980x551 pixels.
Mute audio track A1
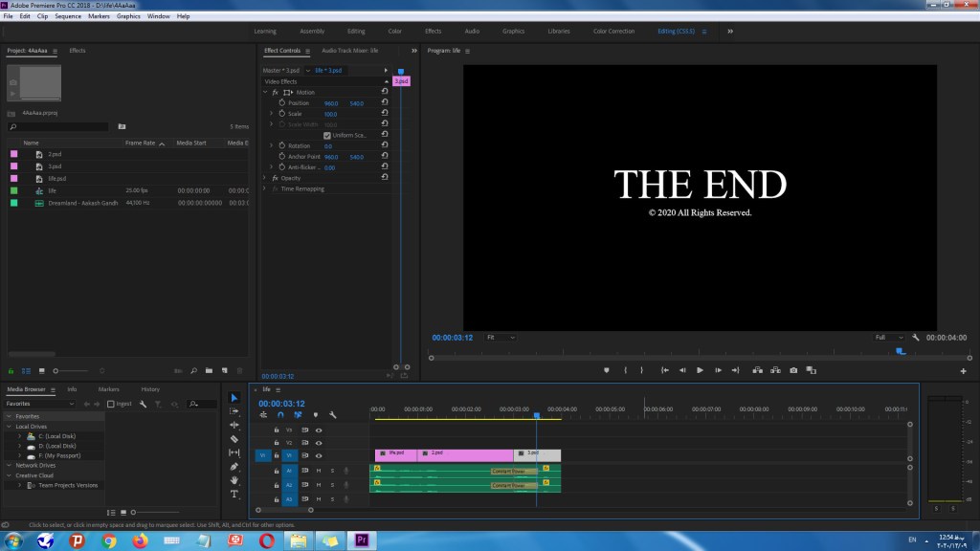[x=319, y=471]
